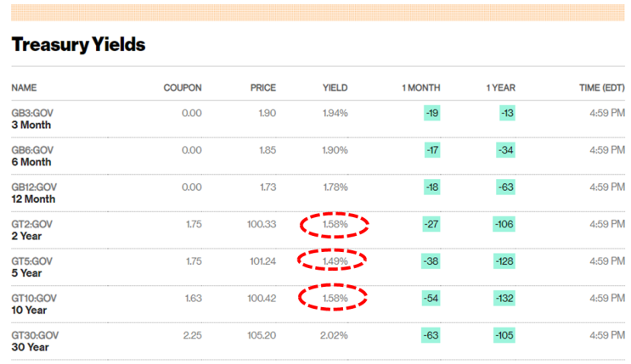Click the -19 one-month change
The height and width of the screenshot is (364, 631).
click(x=432, y=113)
